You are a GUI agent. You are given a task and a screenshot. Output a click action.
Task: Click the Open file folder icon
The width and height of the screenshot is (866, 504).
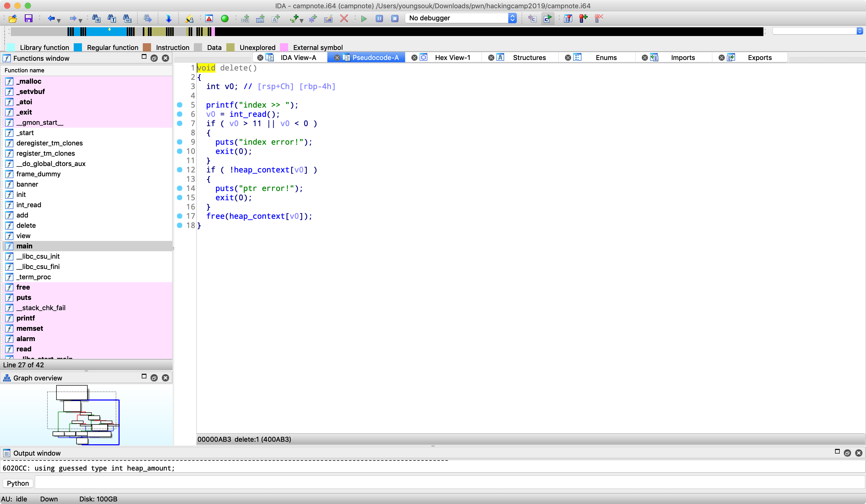point(13,18)
